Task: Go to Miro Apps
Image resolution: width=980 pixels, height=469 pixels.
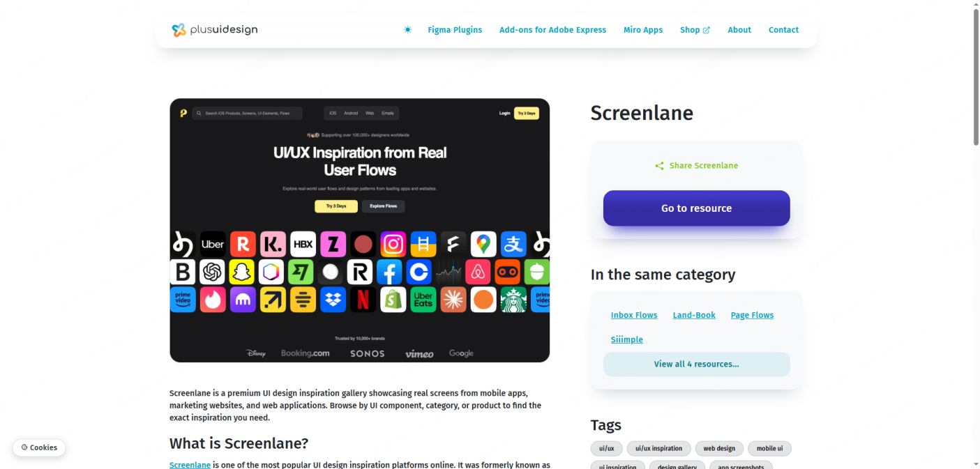Action: point(643,30)
